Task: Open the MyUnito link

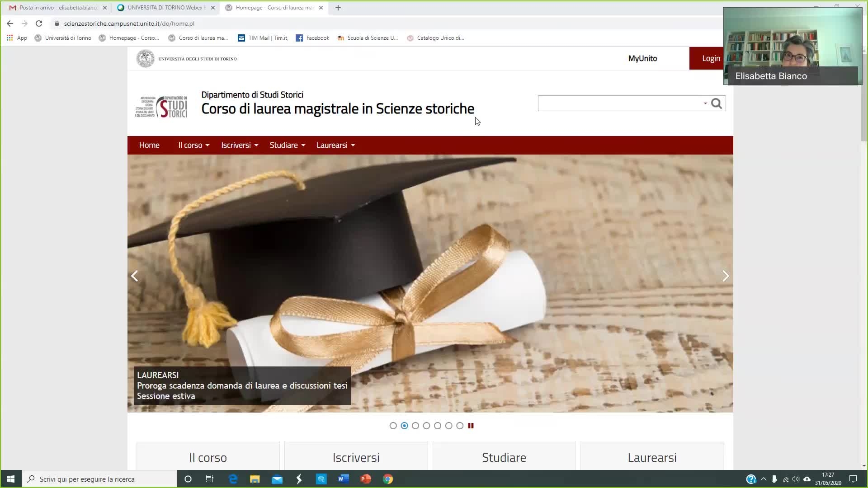Action: pyautogui.click(x=642, y=58)
